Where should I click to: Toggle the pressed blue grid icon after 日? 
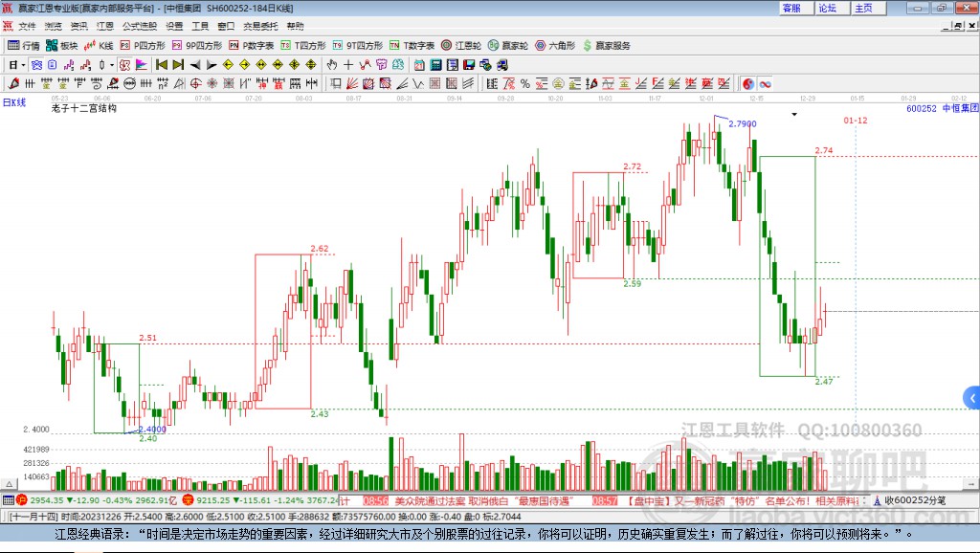coord(37,65)
